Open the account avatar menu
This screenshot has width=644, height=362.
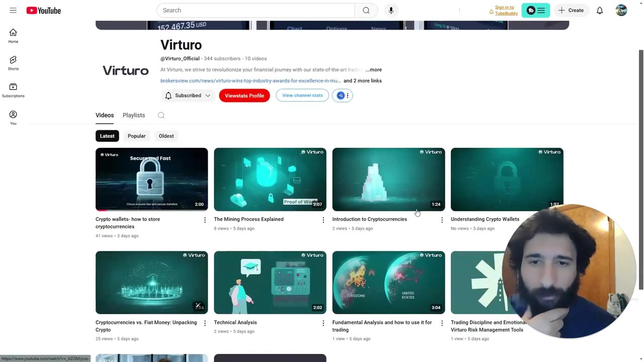click(x=621, y=10)
